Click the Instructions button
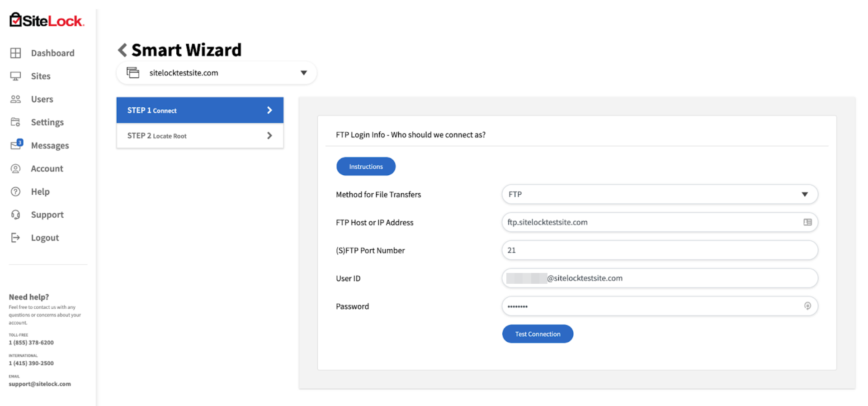 click(366, 167)
